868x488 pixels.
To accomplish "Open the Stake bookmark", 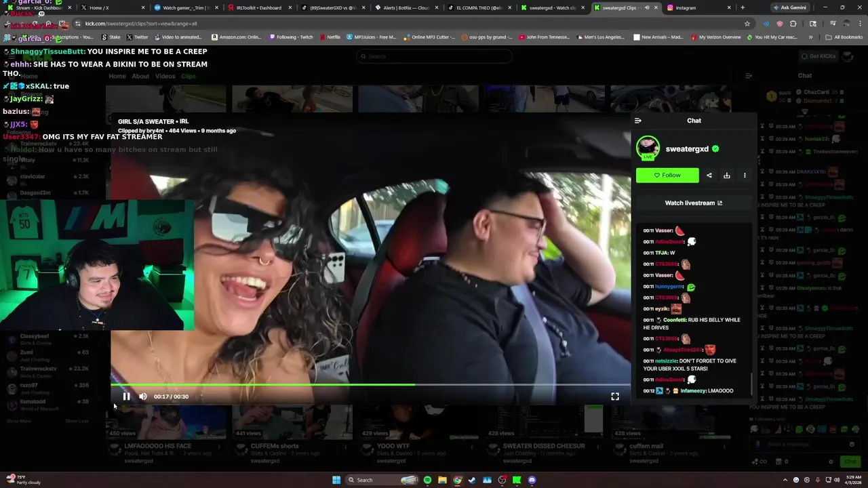I will (x=111, y=37).
